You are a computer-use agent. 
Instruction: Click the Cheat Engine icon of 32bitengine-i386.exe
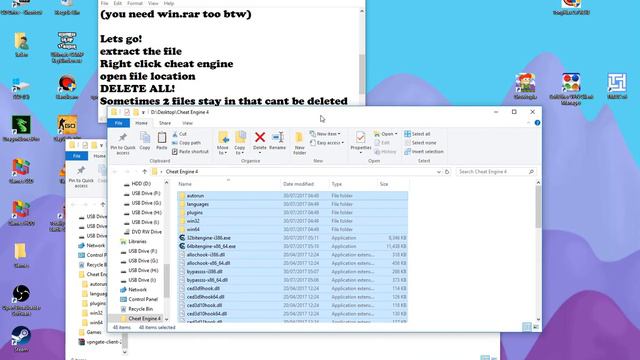pos(182,238)
